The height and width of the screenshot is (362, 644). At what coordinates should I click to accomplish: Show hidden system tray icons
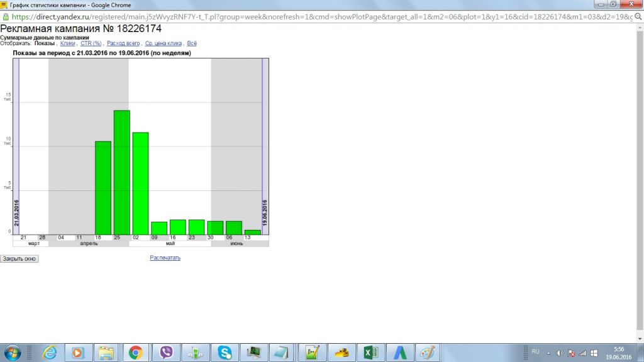tap(548, 353)
